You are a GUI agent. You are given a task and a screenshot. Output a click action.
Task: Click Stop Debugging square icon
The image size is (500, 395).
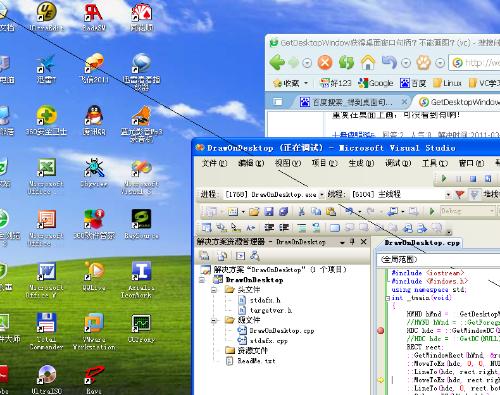tap(473, 179)
